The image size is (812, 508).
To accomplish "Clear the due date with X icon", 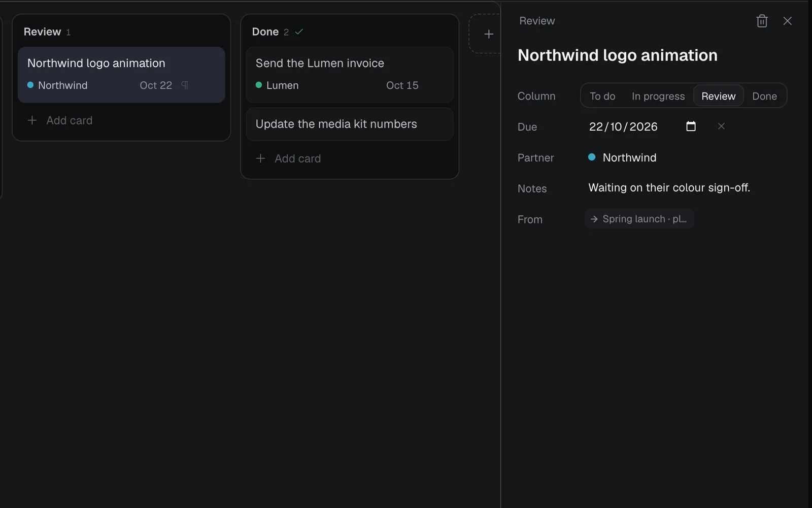I will [x=721, y=126].
